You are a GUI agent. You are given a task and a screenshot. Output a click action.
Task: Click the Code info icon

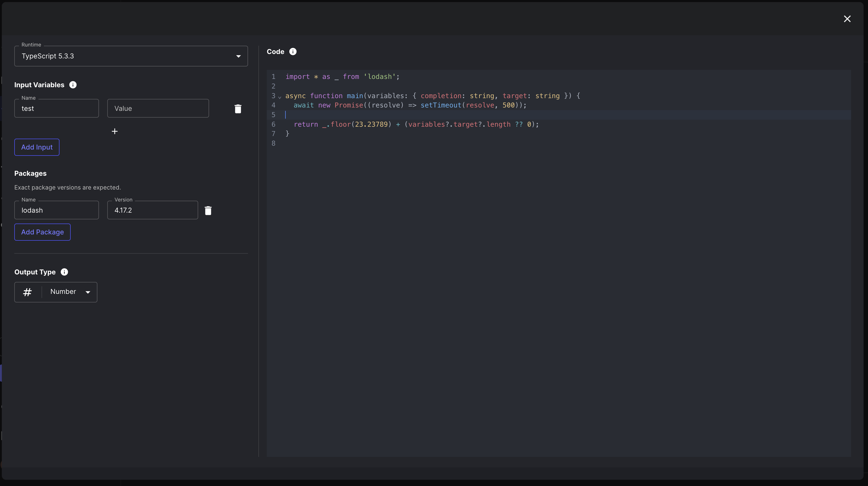(293, 51)
